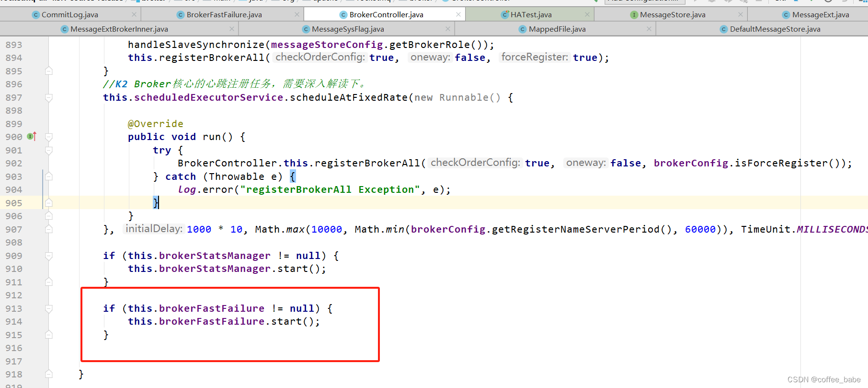Click the oneway: hint on line 902
The height and width of the screenshot is (388, 868).
[585, 163]
